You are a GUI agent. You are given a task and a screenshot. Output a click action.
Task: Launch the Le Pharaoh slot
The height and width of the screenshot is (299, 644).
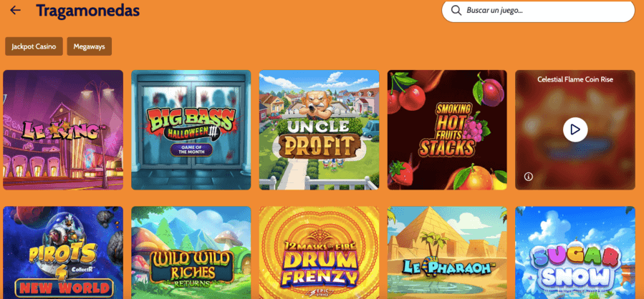[x=447, y=253]
